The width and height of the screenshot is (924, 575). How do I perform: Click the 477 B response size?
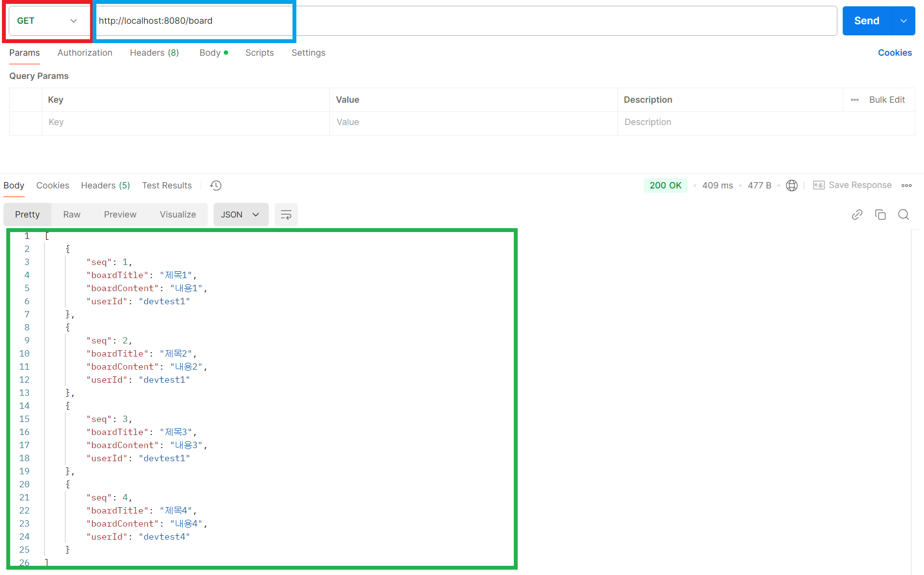click(x=759, y=186)
